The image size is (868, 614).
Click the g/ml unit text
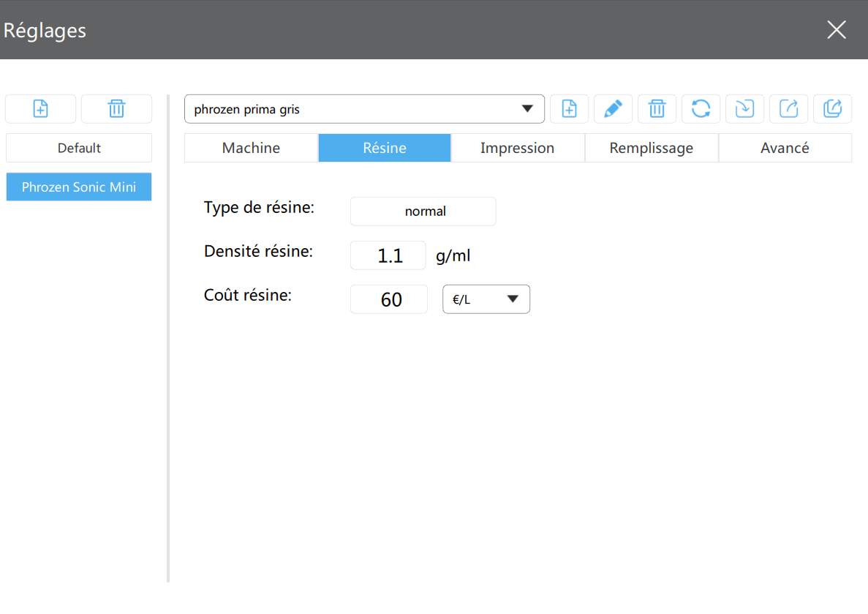click(x=453, y=255)
